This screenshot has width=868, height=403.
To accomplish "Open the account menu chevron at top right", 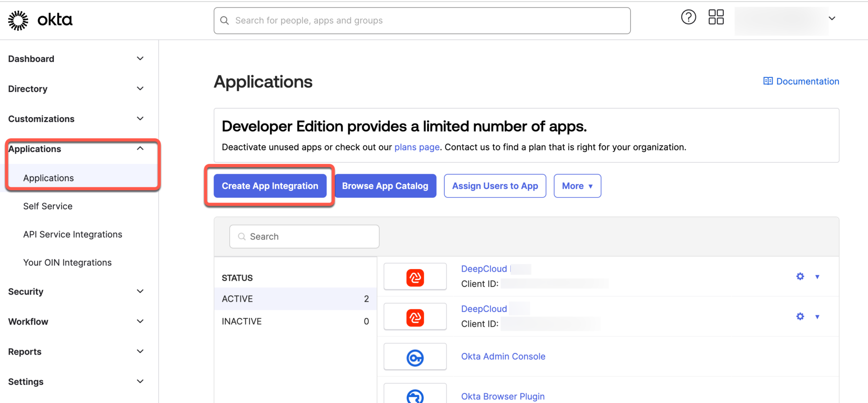I will click(832, 18).
